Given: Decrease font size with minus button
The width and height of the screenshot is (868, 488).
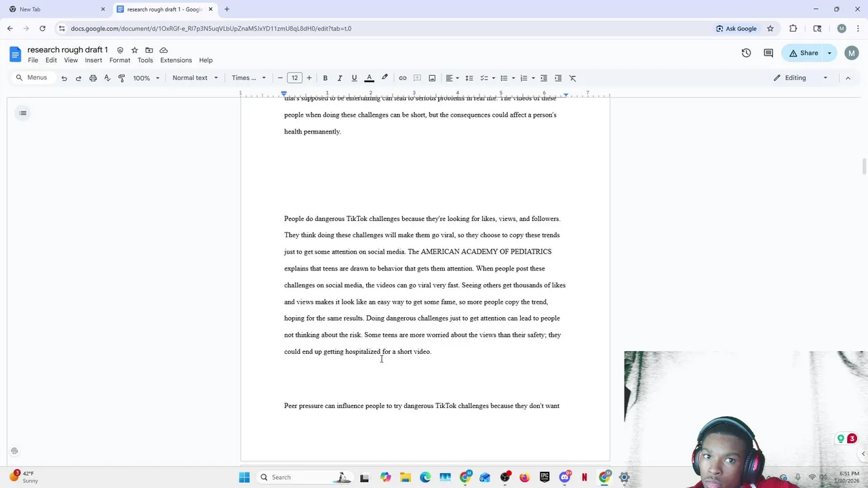Looking at the screenshot, I should [x=280, y=78].
